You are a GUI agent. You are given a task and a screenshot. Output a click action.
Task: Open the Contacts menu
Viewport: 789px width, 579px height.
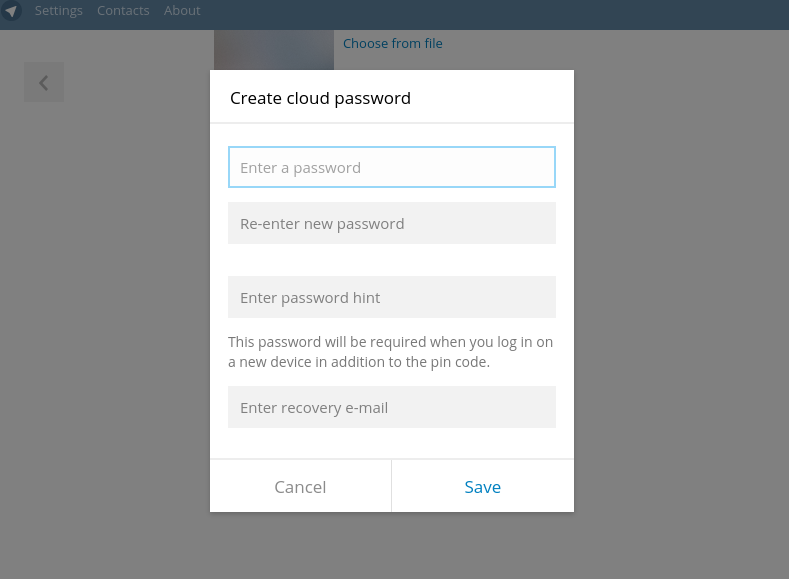[x=123, y=11]
